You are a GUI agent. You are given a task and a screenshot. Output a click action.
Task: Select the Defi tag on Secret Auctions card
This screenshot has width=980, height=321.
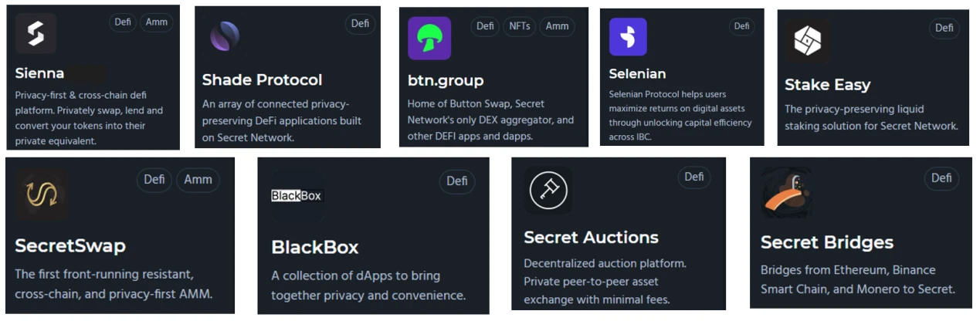point(694,177)
